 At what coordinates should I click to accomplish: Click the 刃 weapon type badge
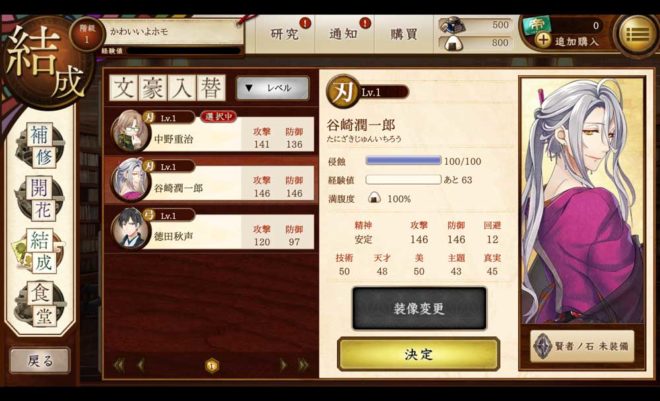click(341, 91)
